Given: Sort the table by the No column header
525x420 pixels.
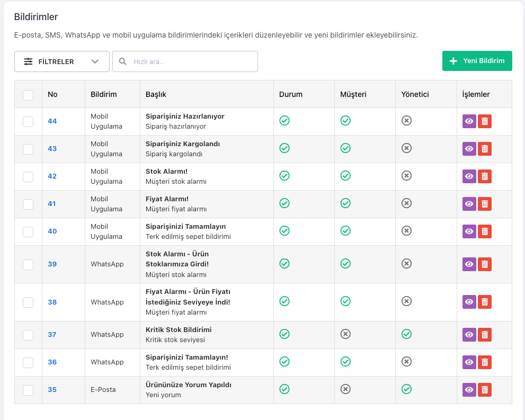Looking at the screenshot, I should [52, 94].
